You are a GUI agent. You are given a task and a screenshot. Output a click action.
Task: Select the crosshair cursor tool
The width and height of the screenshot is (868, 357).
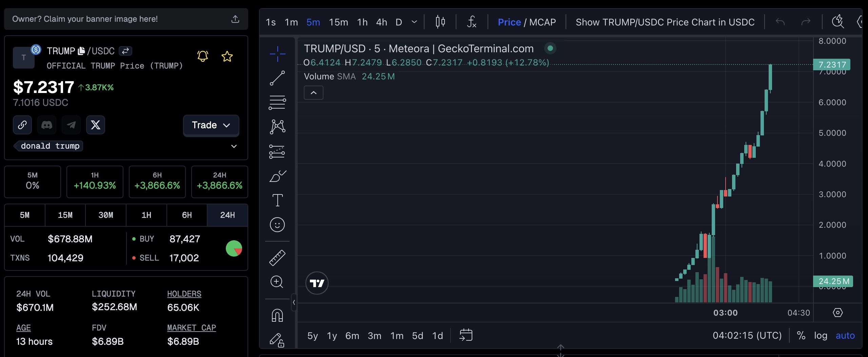(x=277, y=54)
